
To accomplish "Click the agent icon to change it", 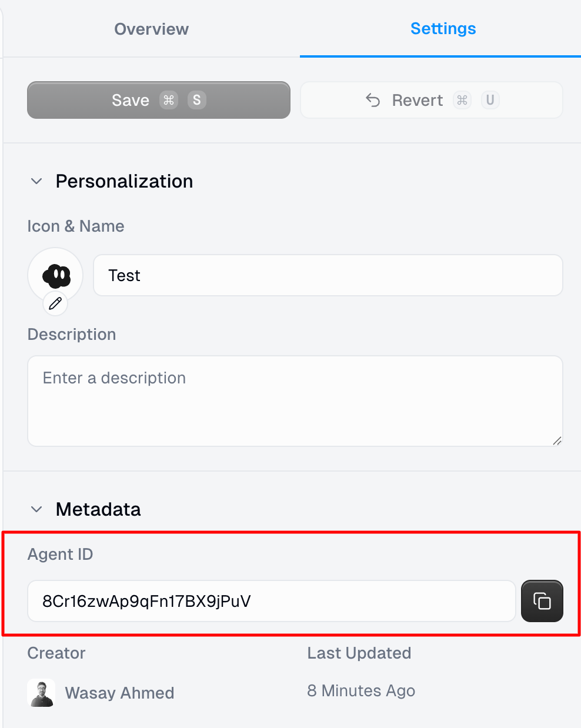I will coord(55,275).
